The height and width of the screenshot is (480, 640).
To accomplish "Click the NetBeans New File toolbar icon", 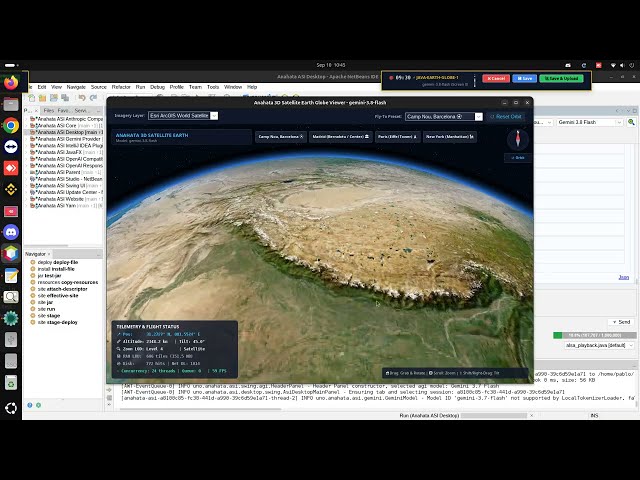I will pos(32,98).
